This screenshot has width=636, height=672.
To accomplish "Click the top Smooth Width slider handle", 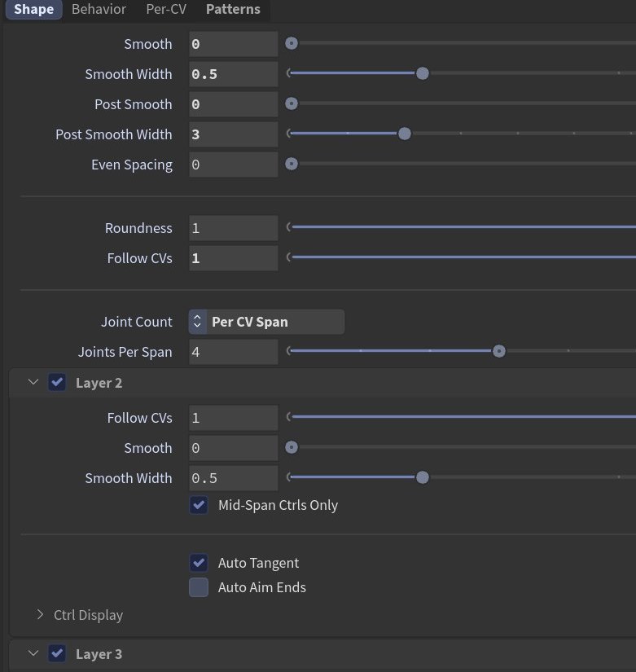I will [423, 73].
